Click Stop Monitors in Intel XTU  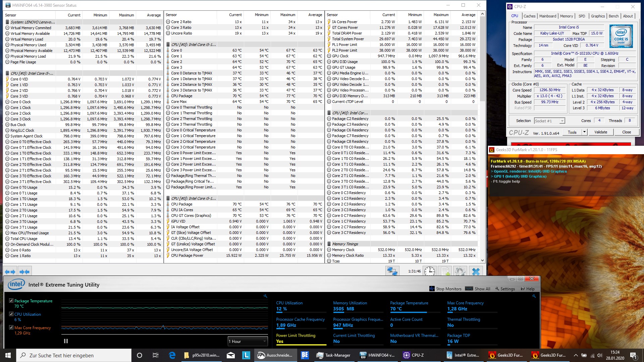click(x=445, y=289)
